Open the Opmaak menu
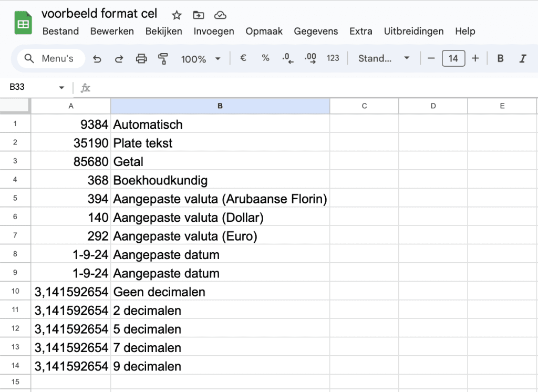The height and width of the screenshot is (392, 538). tap(264, 31)
